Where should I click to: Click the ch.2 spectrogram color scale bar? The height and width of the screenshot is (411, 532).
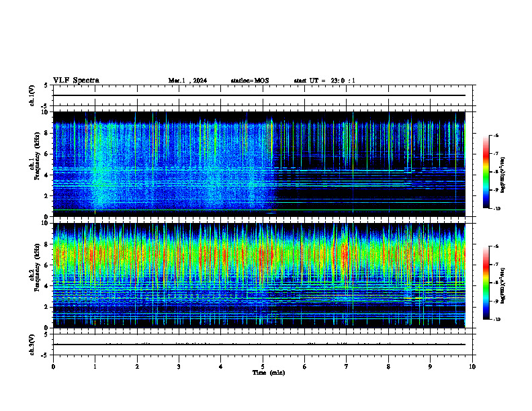coord(486,283)
